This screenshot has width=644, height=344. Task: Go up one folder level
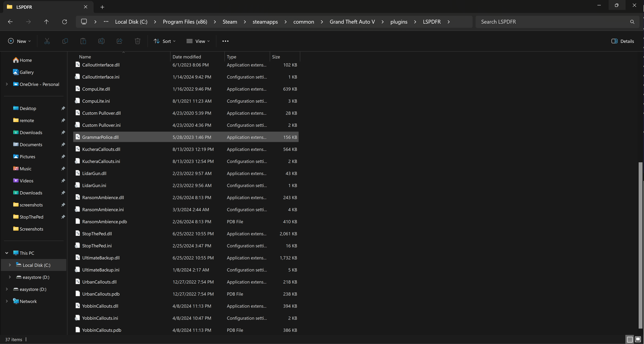pyautogui.click(x=46, y=22)
